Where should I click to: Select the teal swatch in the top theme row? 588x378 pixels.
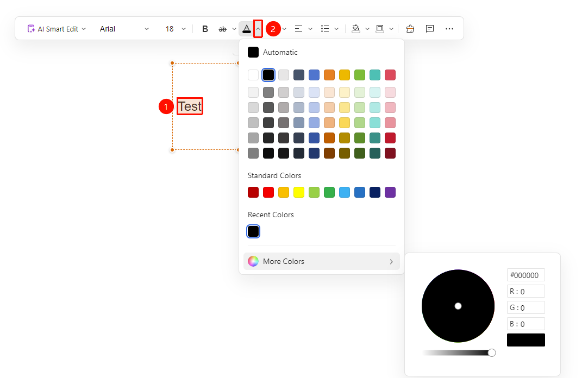tap(375, 75)
